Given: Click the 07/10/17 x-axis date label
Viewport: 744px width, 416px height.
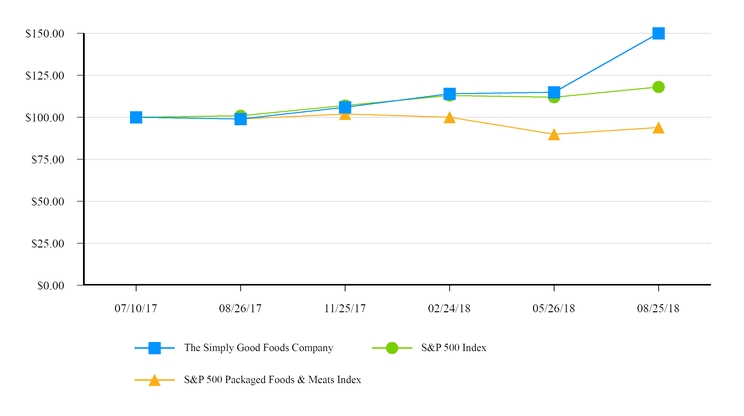Looking at the screenshot, I should tap(136, 307).
